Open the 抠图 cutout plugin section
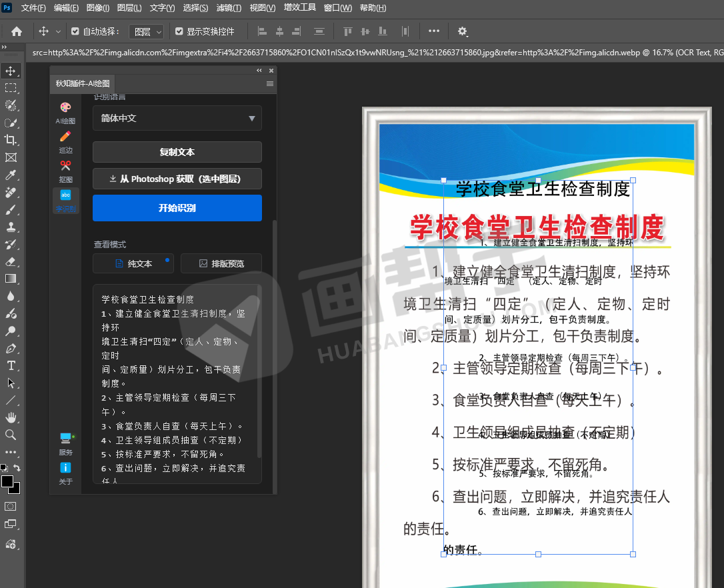Screen dimensions: 724x588 coord(65,171)
